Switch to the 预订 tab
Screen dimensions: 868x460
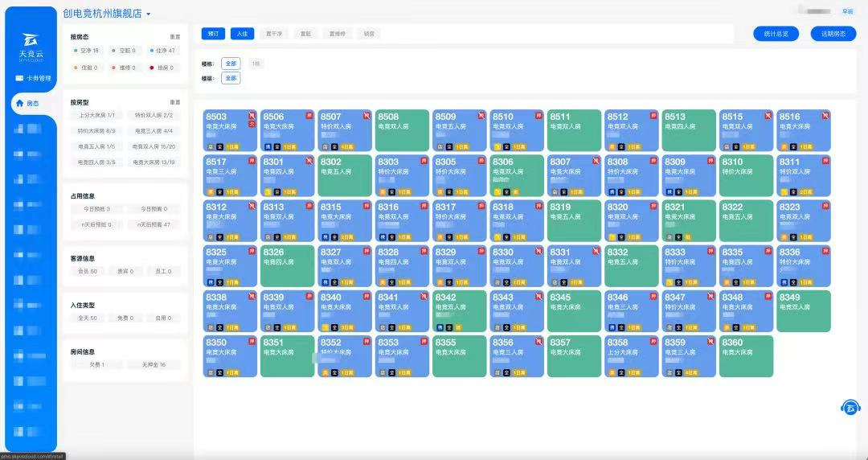[213, 34]
